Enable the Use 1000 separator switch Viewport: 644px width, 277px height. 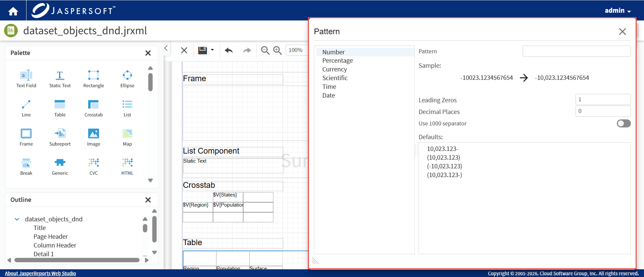pyautogui.click(x=624, y=123)
